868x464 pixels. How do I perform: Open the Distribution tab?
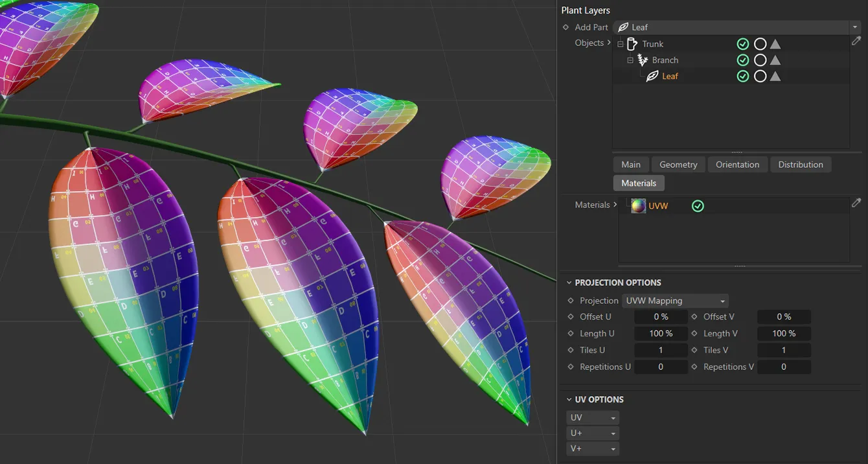click(801, 164)
